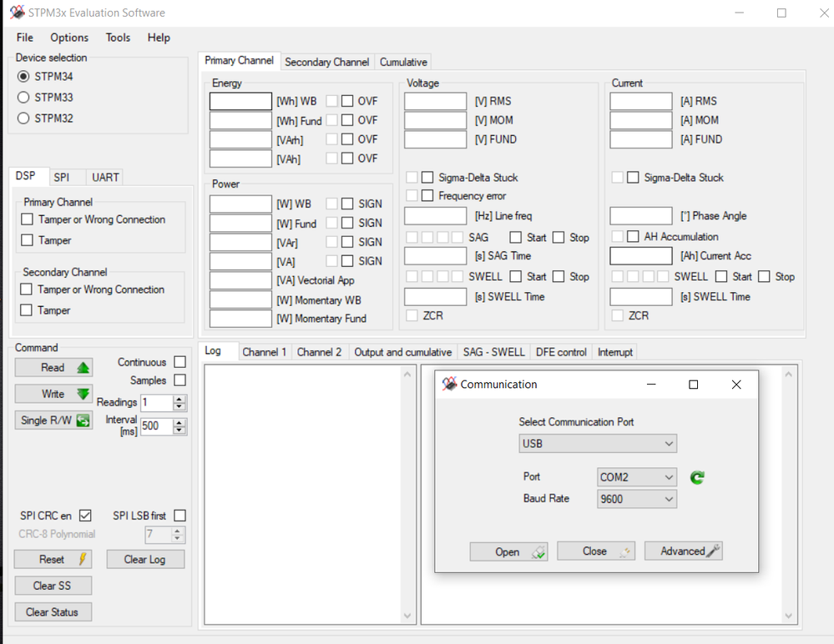The height and width of the screenshot is (644, 834).
Task: Decrease the Readings stepper value
Action: (x=179, y=406)
